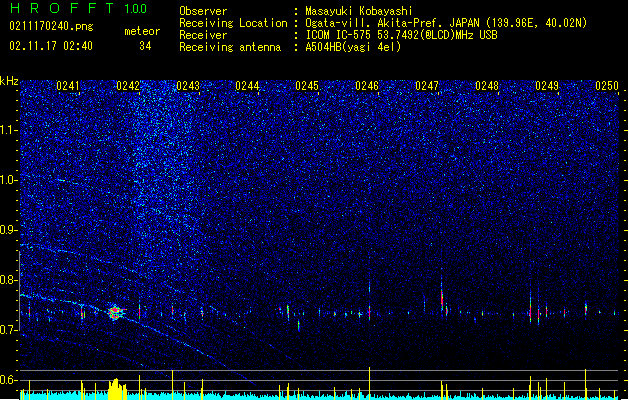Click the 0249 time marker

547,86
